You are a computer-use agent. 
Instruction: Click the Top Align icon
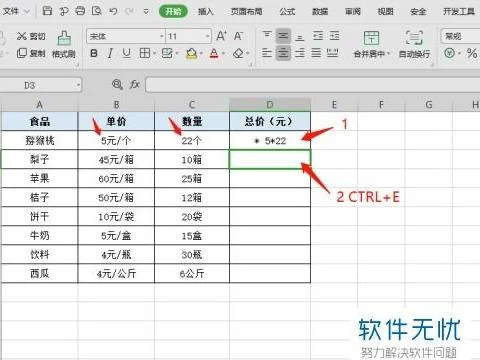267,36
